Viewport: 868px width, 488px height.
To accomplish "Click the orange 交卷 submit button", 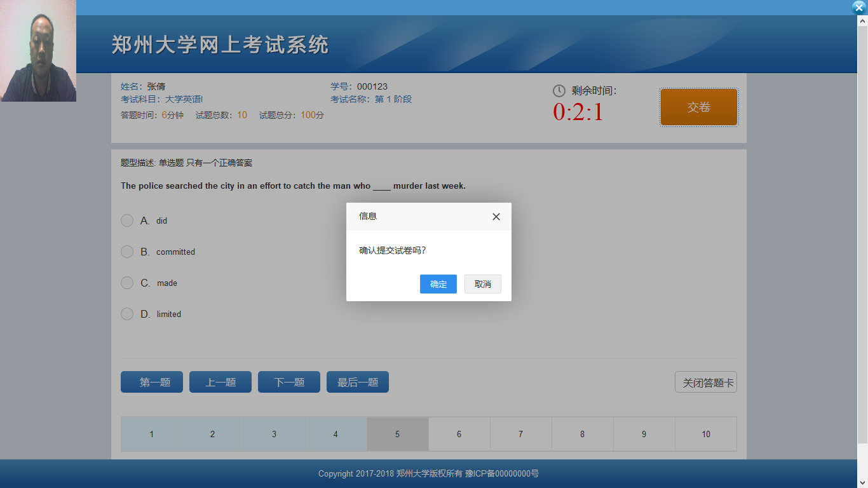I will pos(698,107).
